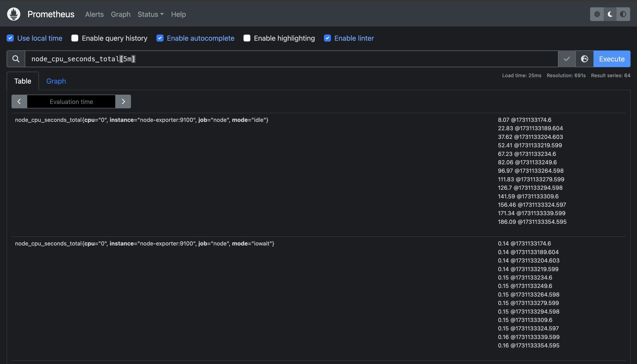Click the forward evaluation time arrow

[123, 102]
